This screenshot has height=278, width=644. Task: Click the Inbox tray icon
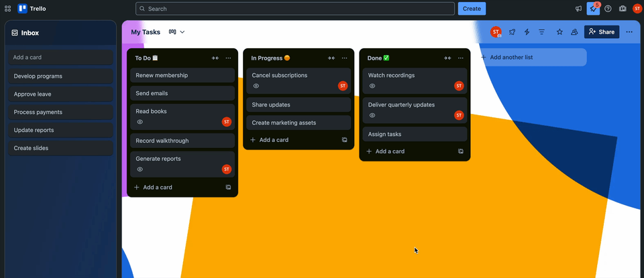pyautogui.click(x=15, y=33)
